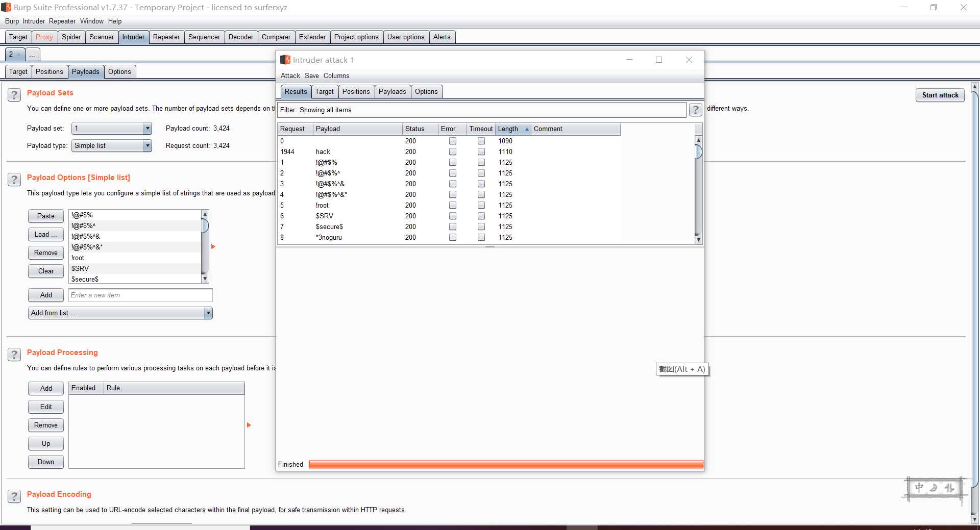Open the Burp menu

click(x=12, y=21)
